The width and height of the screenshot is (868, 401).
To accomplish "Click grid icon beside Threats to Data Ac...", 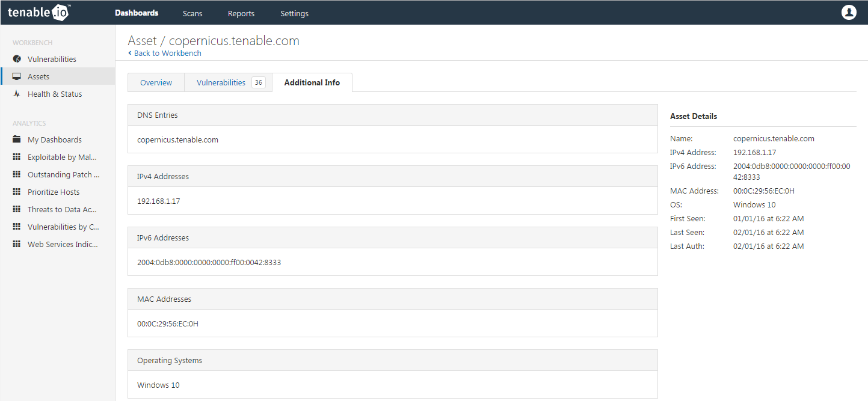I will [17, 209].
